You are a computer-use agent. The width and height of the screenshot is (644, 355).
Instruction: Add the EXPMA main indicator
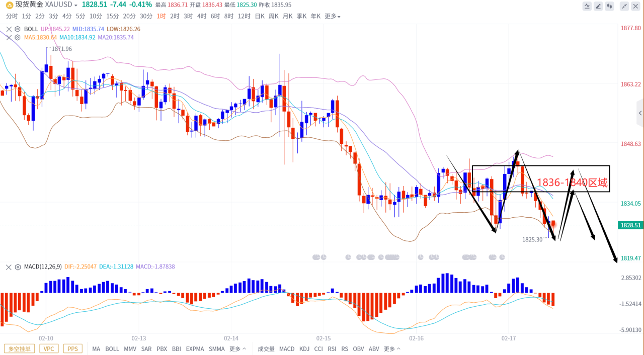tap(195, 348)
